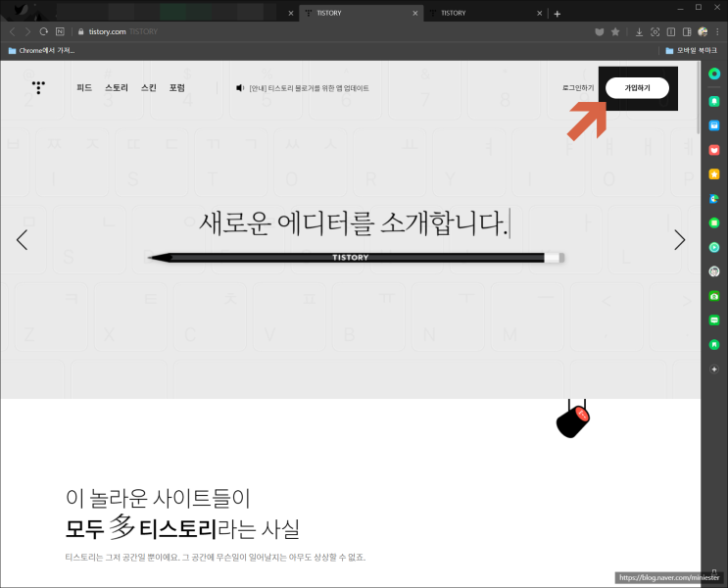Open the 스킨 menu
Viewport: 728px width, 588px height.
[x=149, y=88]
